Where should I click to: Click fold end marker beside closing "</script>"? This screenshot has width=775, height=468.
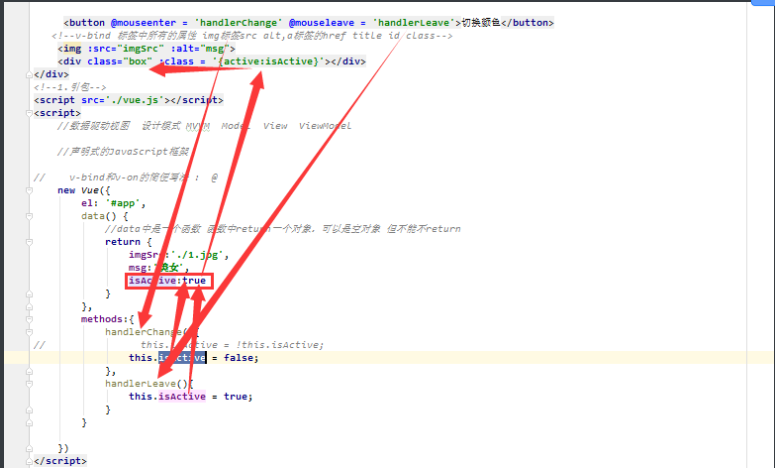coord(29,461)
